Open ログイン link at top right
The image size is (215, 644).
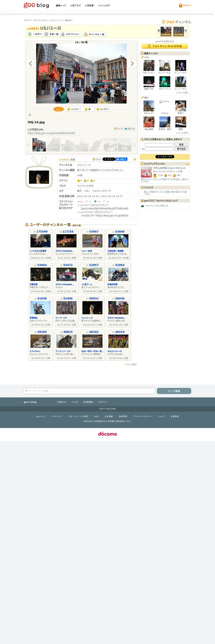(x=187, y=5)
